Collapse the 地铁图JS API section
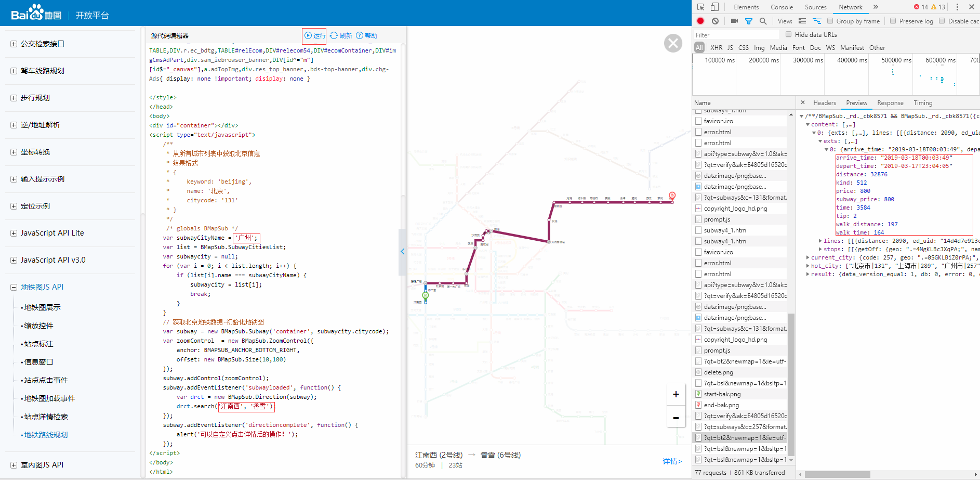 [14, 287]
